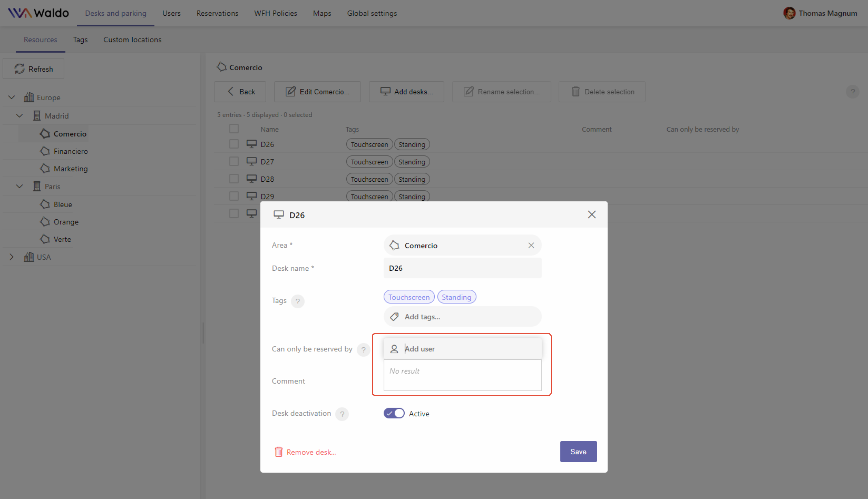The image size is (868, 499).
Task: Click the user icon in Add user field
Action: [394, 349]
